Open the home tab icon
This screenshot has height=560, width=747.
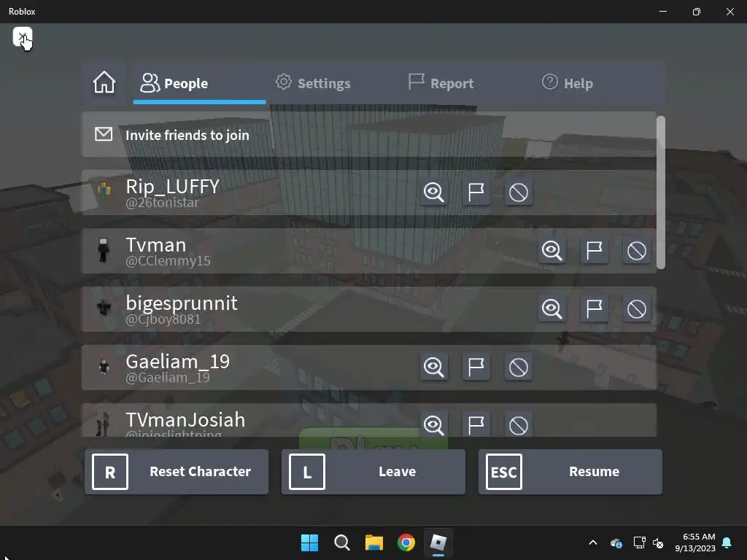click(x=104, y=82)
